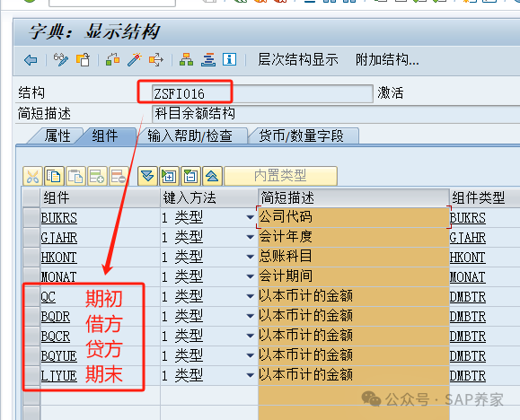Click the activate magic wand icon
Viewport: 520px width, 420px height.
tap(135, 60)
